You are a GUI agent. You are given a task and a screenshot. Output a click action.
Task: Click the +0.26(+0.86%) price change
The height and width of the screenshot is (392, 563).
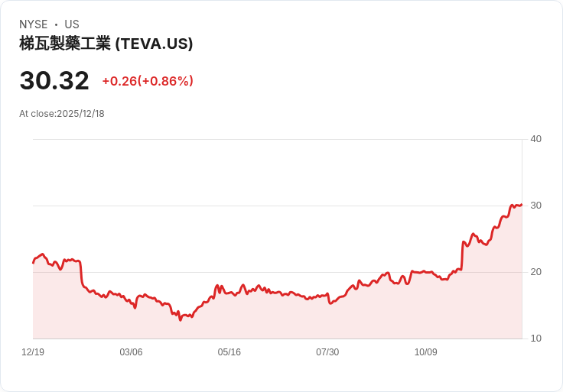[148, 81]
